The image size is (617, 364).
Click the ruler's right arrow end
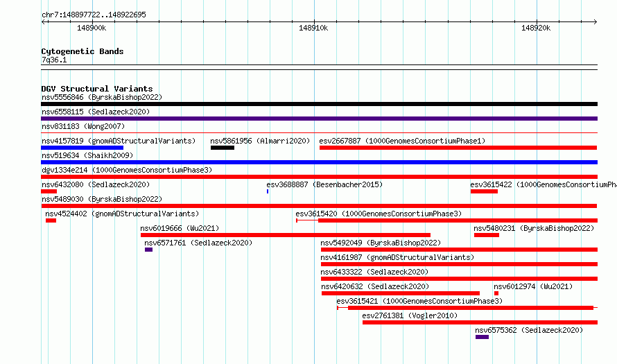coord(596,22)
